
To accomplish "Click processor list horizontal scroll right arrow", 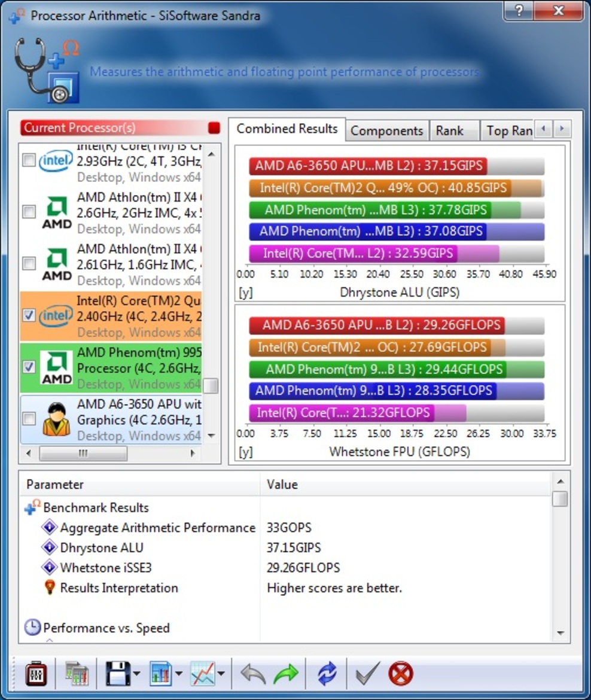I will point(193,454).
